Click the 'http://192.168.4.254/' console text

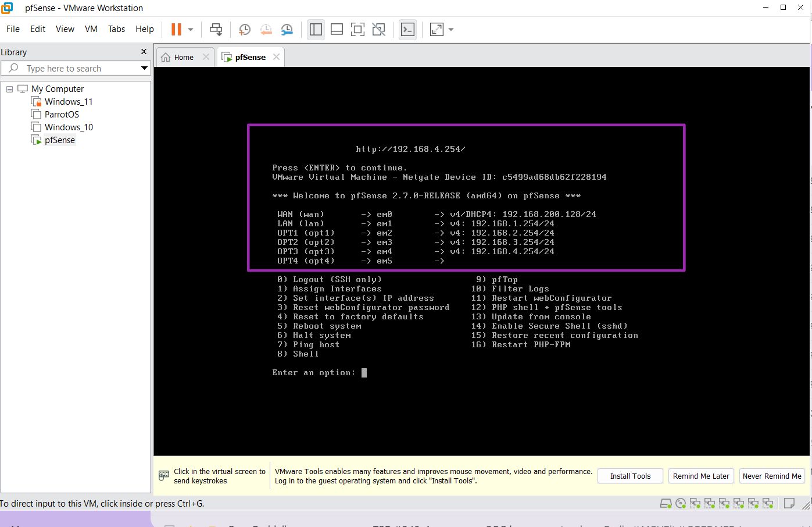pos(410,149)
